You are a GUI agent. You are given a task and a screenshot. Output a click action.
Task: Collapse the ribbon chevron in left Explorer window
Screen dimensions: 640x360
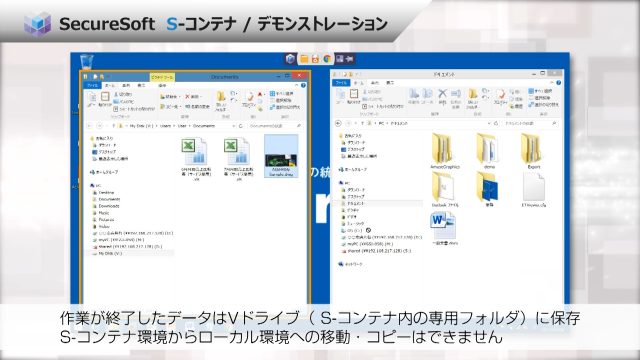(296, 85)
